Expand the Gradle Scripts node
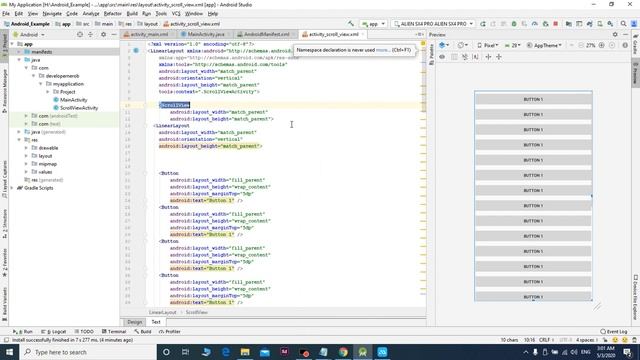 [x=12, y=188]
